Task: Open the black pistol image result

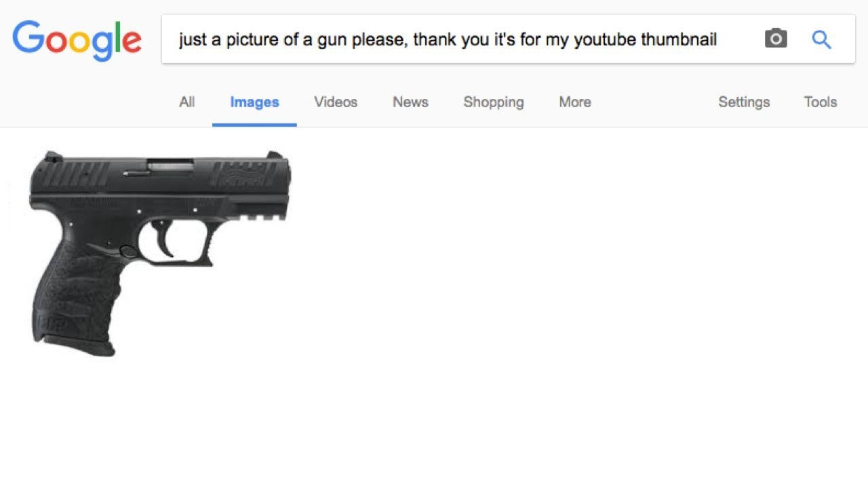Action: click(160, 253)
